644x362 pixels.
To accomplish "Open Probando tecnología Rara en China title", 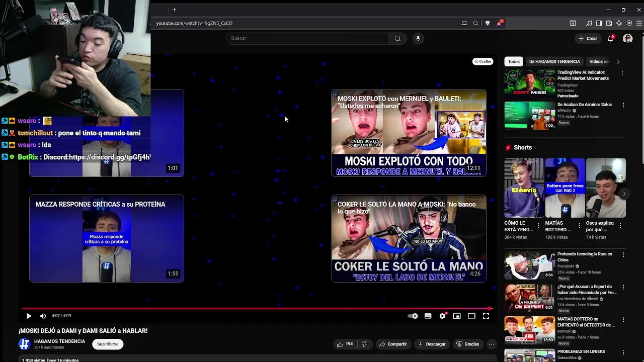I will 585,257.
